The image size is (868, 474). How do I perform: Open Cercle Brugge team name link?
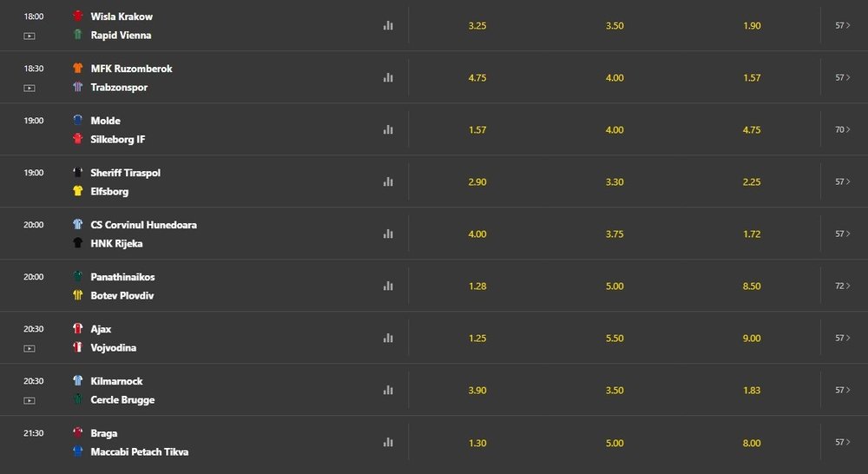(122, 400)
